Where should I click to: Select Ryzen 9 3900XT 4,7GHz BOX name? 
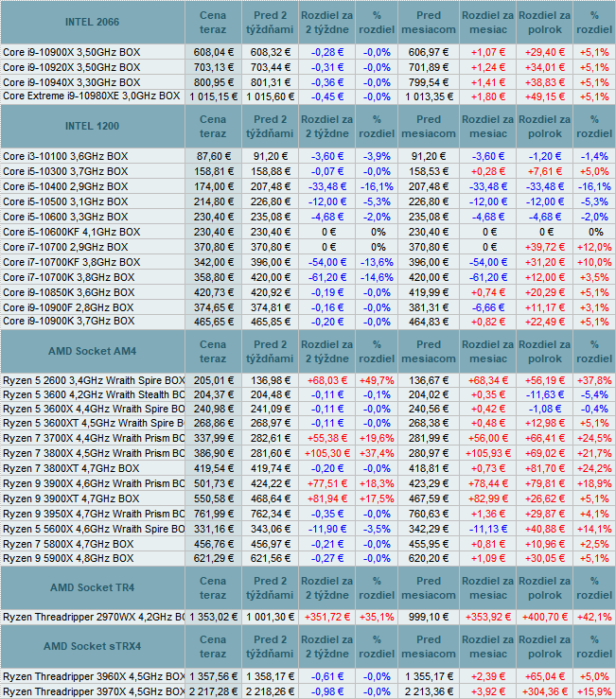click(71, 499)
